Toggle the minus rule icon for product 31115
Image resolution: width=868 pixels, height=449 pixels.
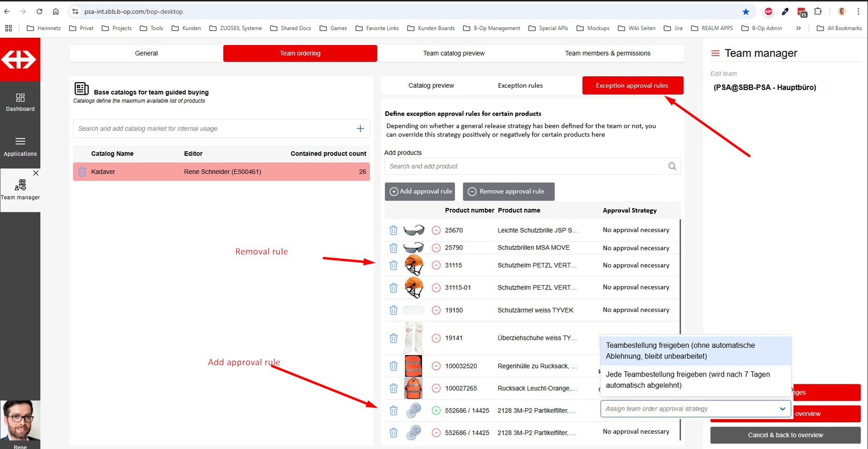pyautogui.click(x=436, y=265)
